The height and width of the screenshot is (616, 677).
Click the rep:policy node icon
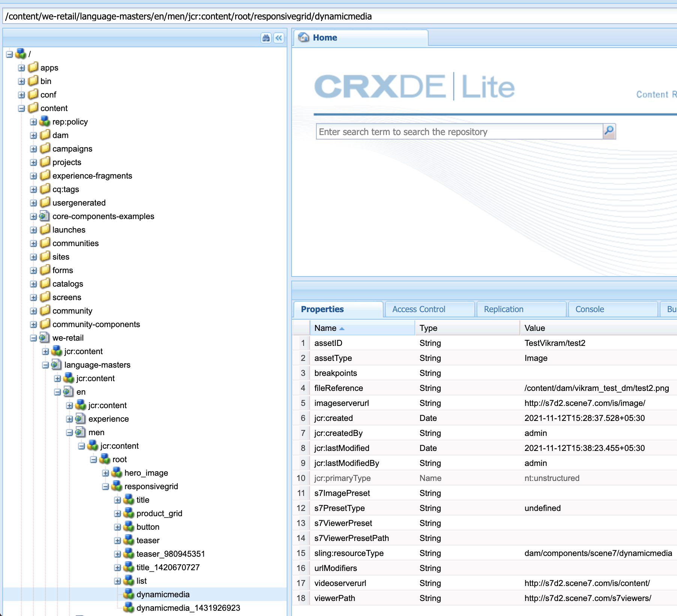(x=44, y=122)
